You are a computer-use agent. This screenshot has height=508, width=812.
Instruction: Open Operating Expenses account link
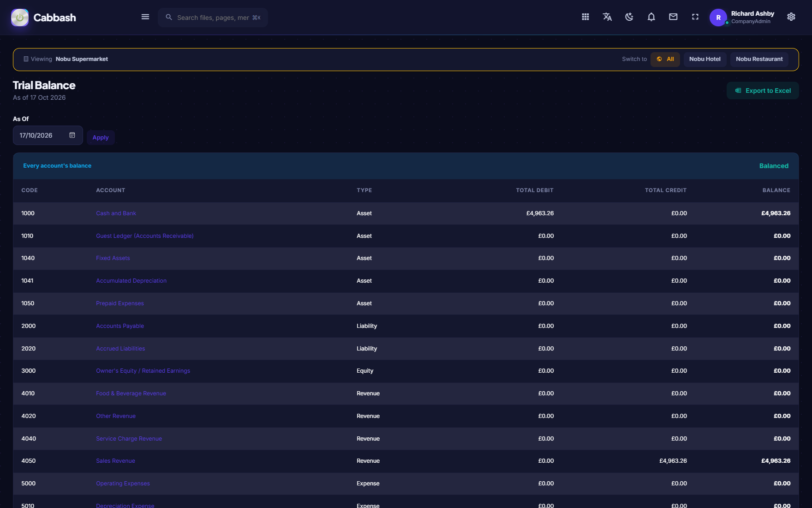click(123, 484)
